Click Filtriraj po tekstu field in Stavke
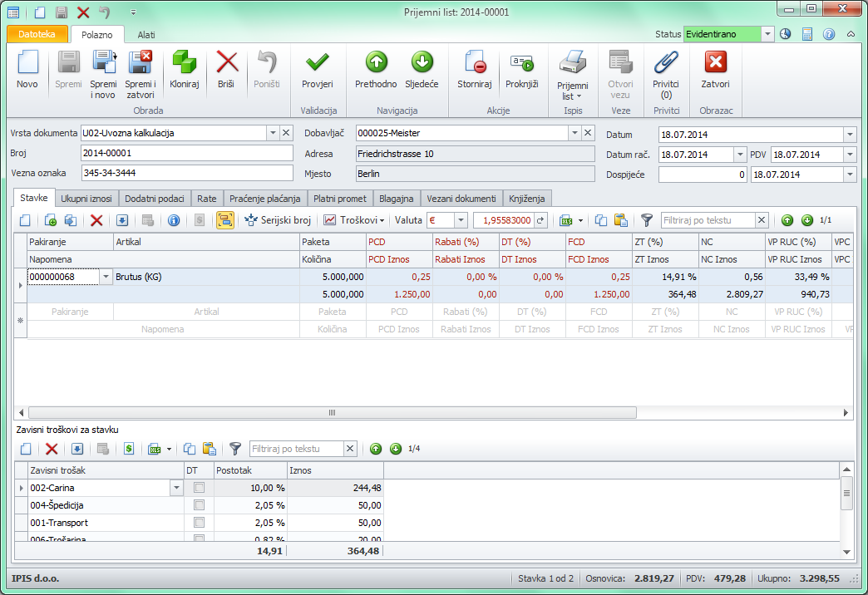868x595 pixels. [x=708, y=220]
